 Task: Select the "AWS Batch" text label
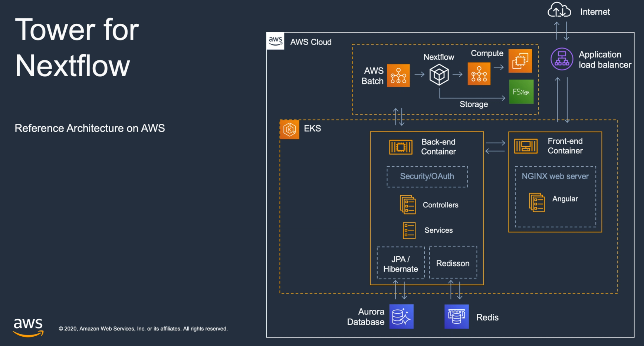coord(373,76)
